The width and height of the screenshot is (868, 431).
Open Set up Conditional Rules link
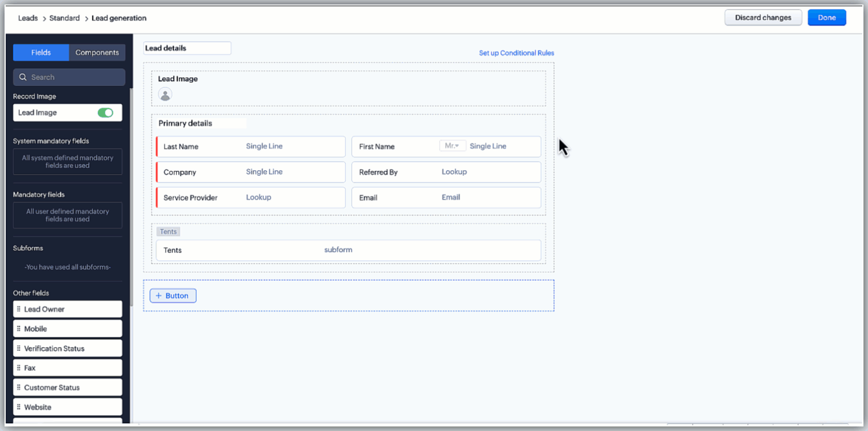[516, 53]
